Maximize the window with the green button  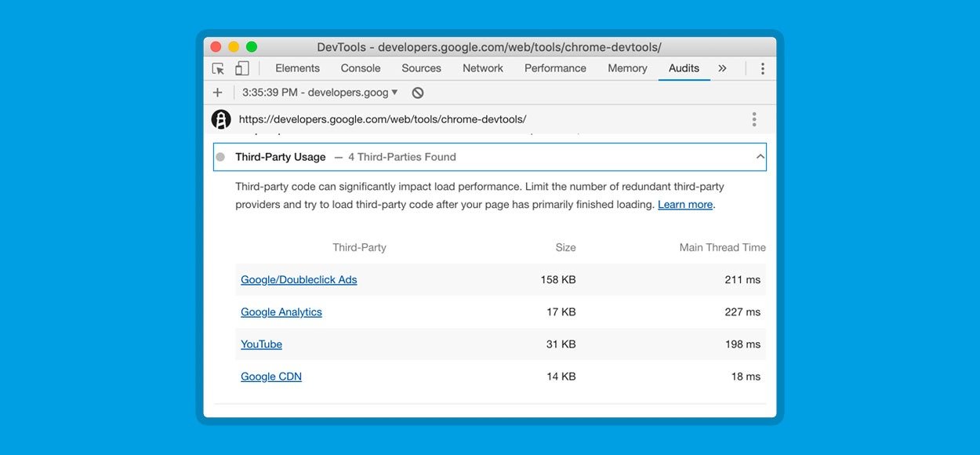point(252,47)
